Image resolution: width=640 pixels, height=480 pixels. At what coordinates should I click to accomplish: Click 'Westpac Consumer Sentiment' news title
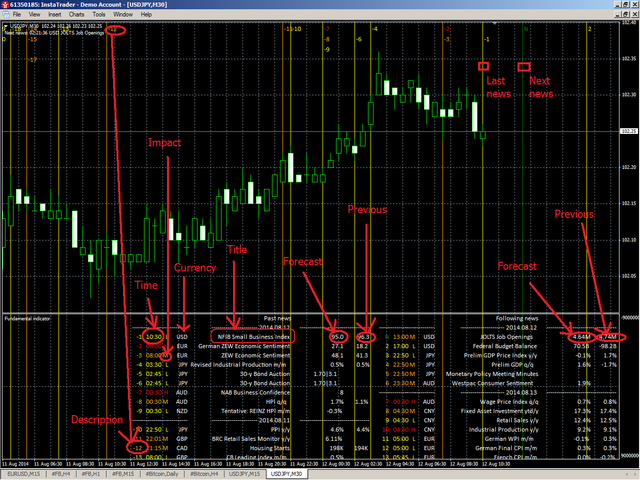pos(492,383)
